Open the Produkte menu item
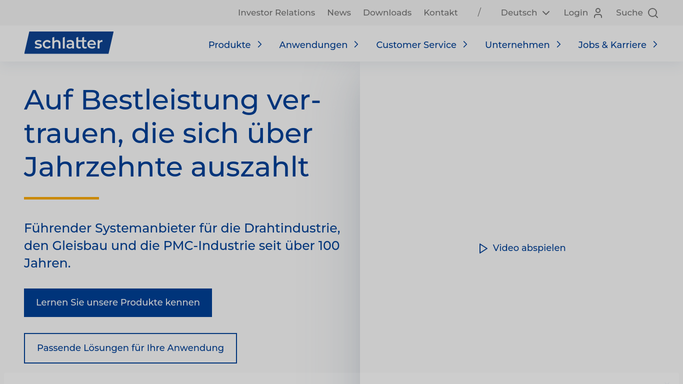Viewport: 683px width, 384px height. pos(229,45)
